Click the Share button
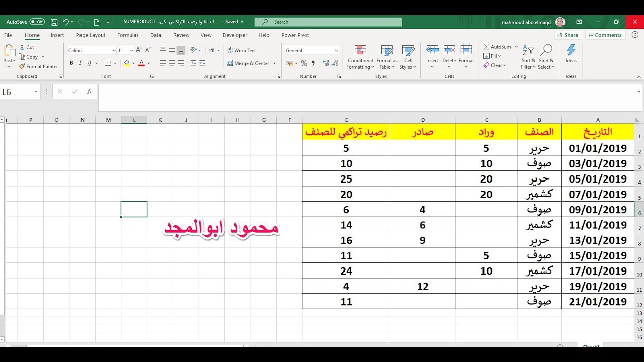The image size is (644, 362). (x=568, y=35)
